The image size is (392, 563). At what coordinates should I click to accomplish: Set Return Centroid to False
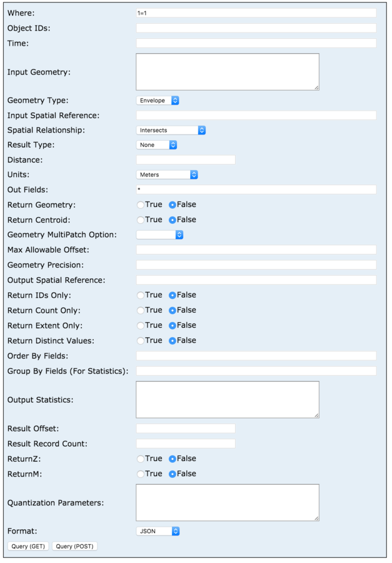tap(173, 220)
